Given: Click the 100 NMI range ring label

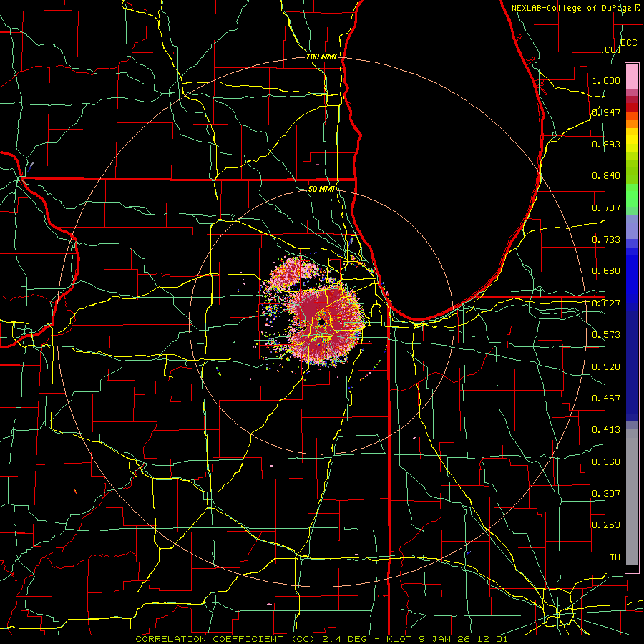Looking at the screenshot, I should click(321, 57).
